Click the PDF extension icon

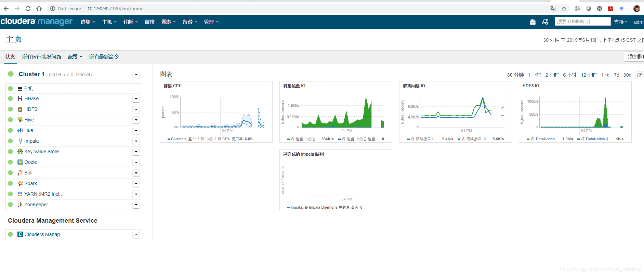pos(610,9)
